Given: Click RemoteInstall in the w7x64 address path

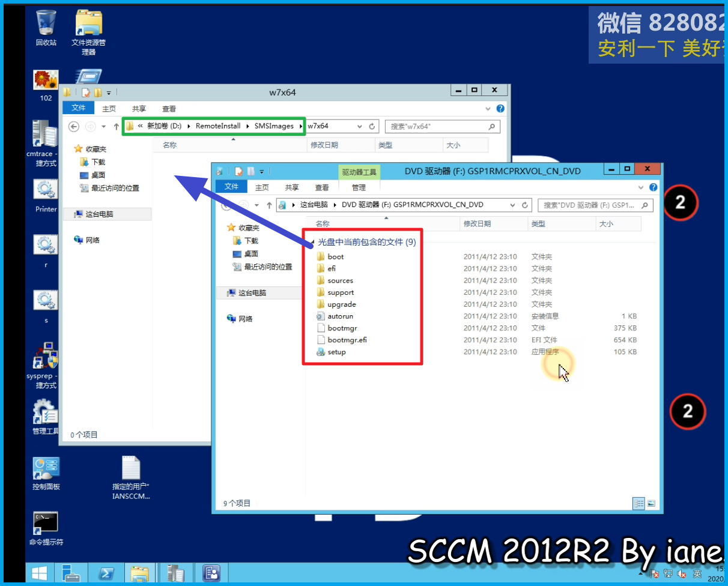Looking at the screenshot, I should click(218, 126).
